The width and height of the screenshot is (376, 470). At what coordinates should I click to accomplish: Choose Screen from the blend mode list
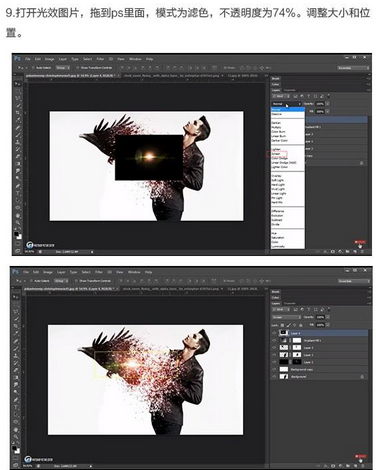[276, 154]
